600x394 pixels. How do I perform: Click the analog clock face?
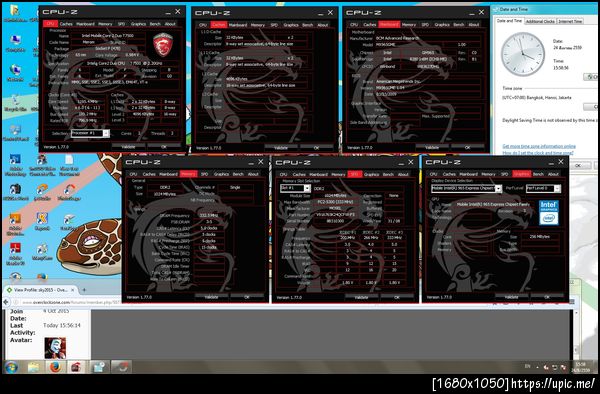pos(523,54)
